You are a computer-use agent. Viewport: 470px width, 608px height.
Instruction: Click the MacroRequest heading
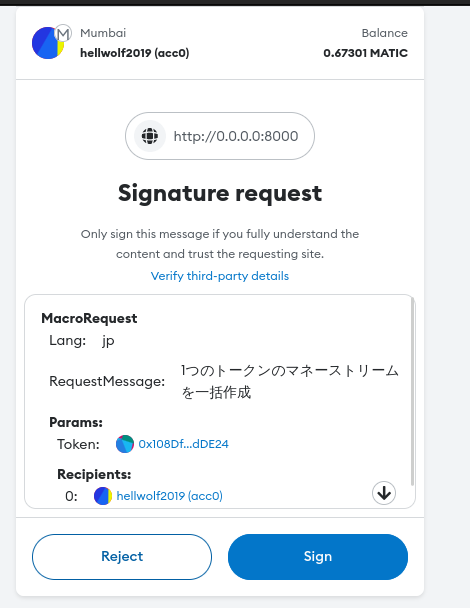coord(89,318)
